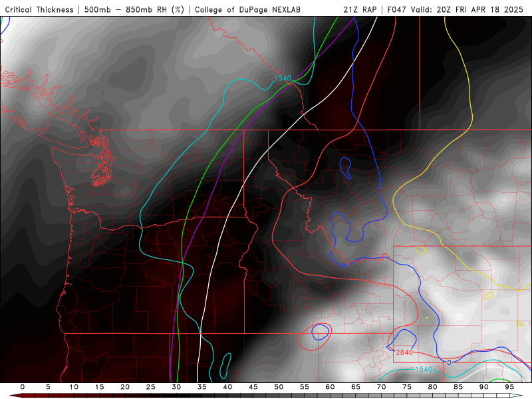The image size is (532, 399).
Task: Click the colorbar value 0
Action: [23, 387]
